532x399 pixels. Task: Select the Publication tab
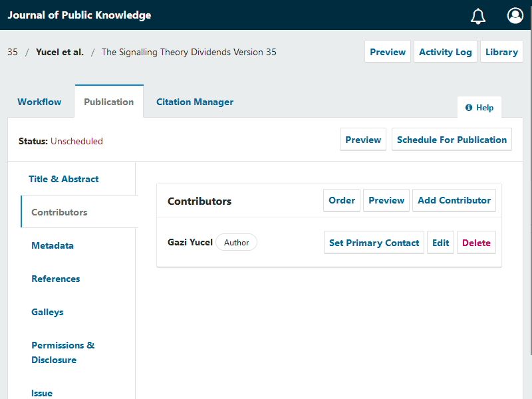(109, 102)
